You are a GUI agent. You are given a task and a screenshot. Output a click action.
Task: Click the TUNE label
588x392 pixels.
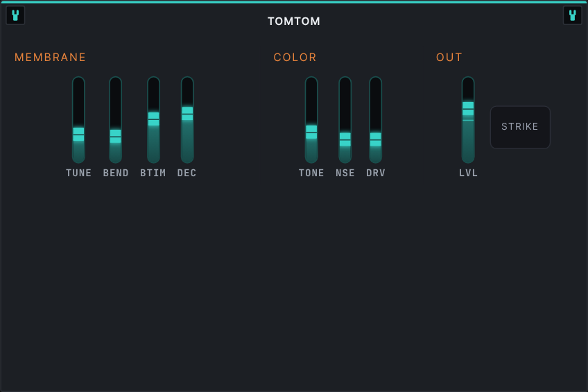(79, 173)
